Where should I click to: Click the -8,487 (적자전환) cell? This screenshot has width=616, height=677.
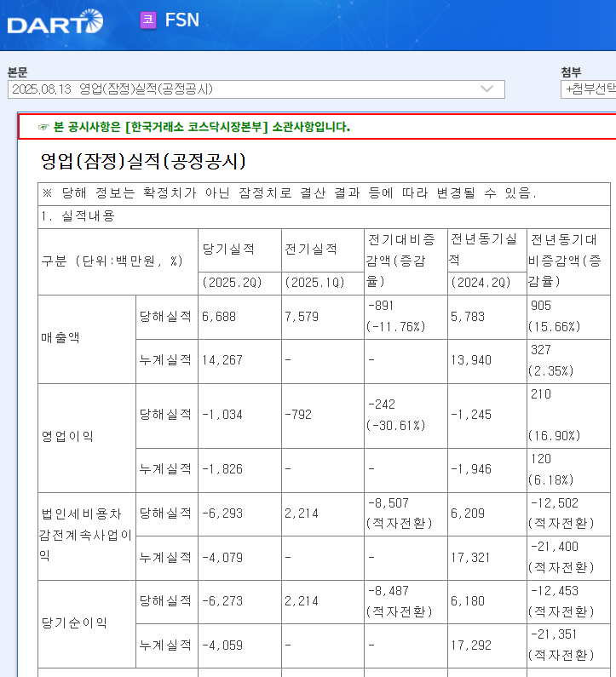click(406, 601)
